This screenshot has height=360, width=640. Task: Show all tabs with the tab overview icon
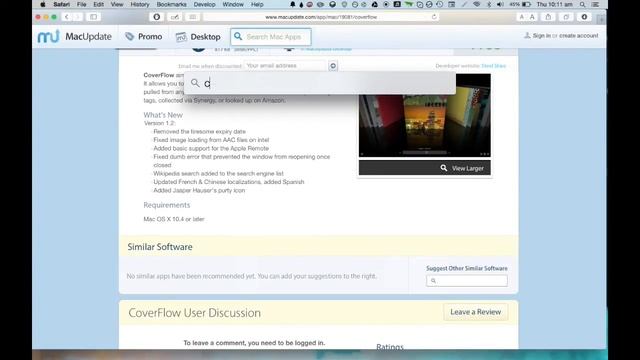[566, 17]
